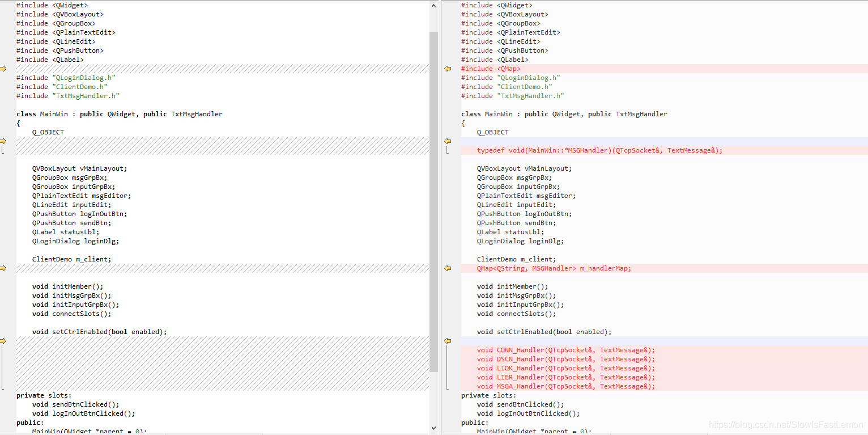Click right pane copy arrow beside m_handlerMap line
The image size is (868, 435).
(x=448, y=268)
